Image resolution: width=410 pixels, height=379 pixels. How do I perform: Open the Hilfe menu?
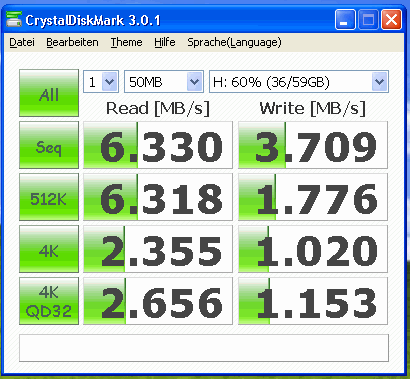[165, 42]
